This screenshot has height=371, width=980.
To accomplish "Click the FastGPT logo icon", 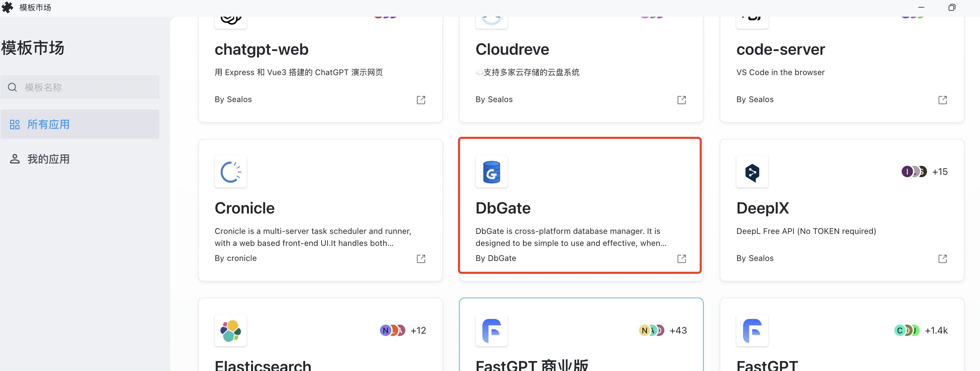I will point(752,331).
